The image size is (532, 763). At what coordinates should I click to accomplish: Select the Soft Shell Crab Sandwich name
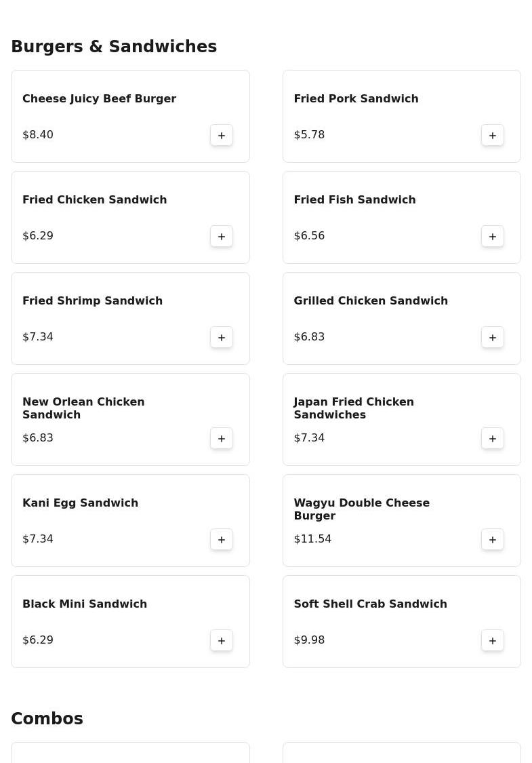(370, 604)
